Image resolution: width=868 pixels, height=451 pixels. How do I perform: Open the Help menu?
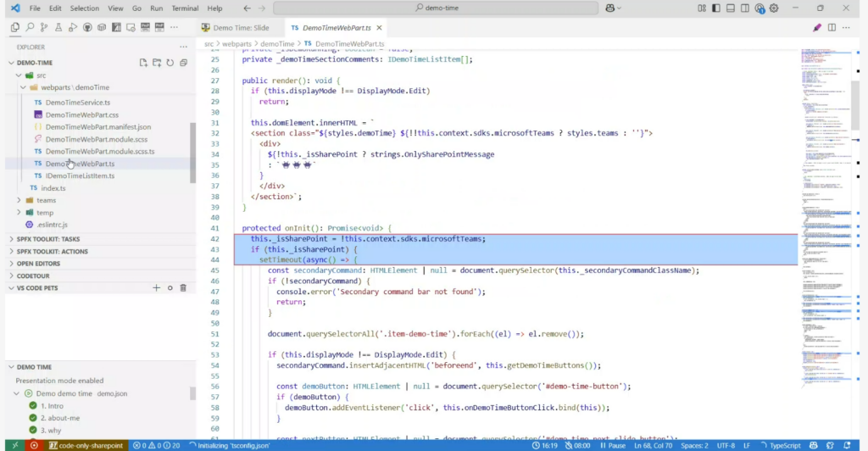[x=214, y=8]
